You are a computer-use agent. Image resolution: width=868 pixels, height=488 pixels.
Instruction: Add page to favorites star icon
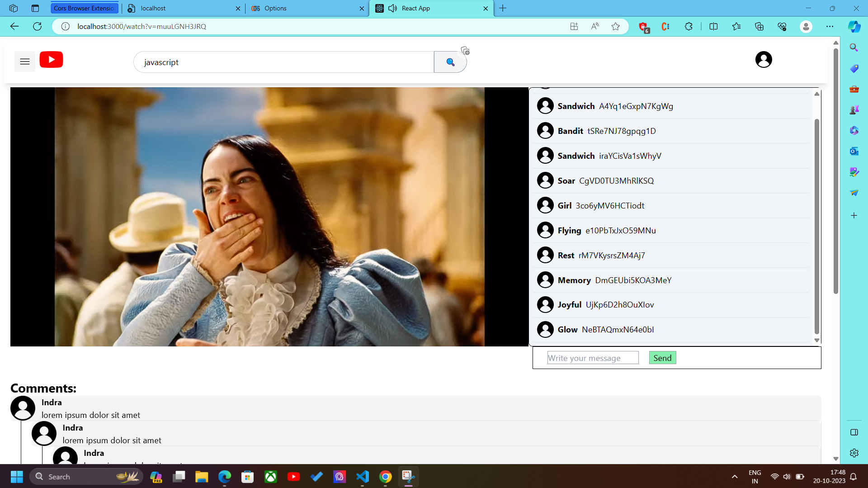point(615,26)
